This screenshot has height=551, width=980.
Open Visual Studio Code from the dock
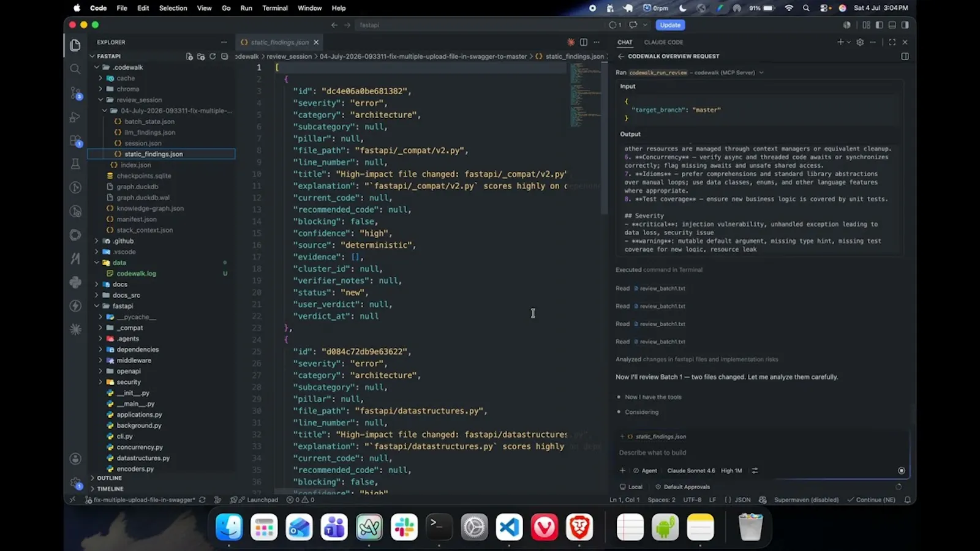509,527
